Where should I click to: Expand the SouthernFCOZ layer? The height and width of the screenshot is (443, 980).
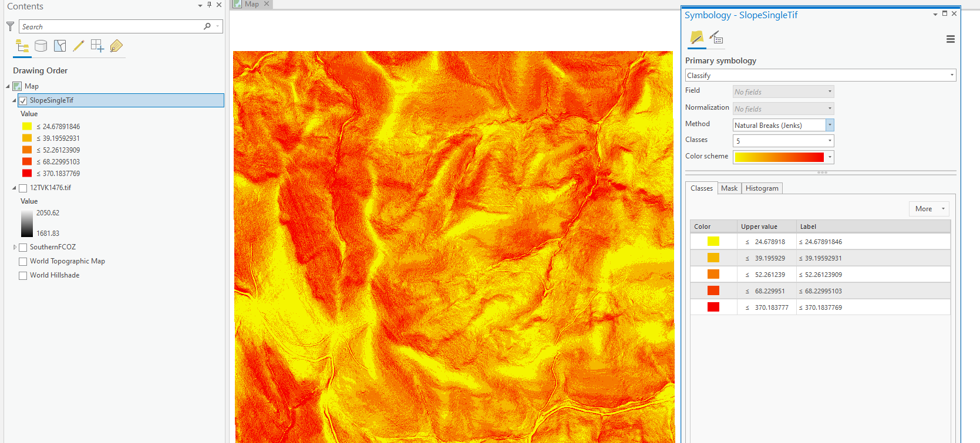[15, 248]
